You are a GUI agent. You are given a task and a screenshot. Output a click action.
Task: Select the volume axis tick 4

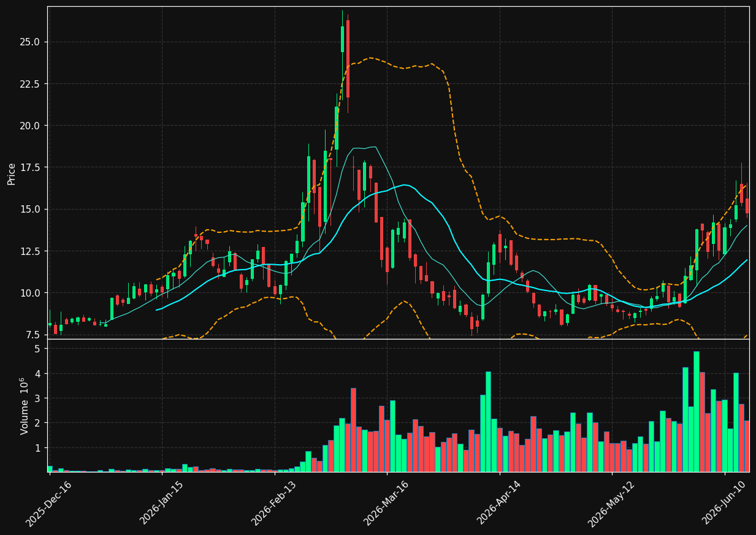pyautogui.click(x=37, y=374)
